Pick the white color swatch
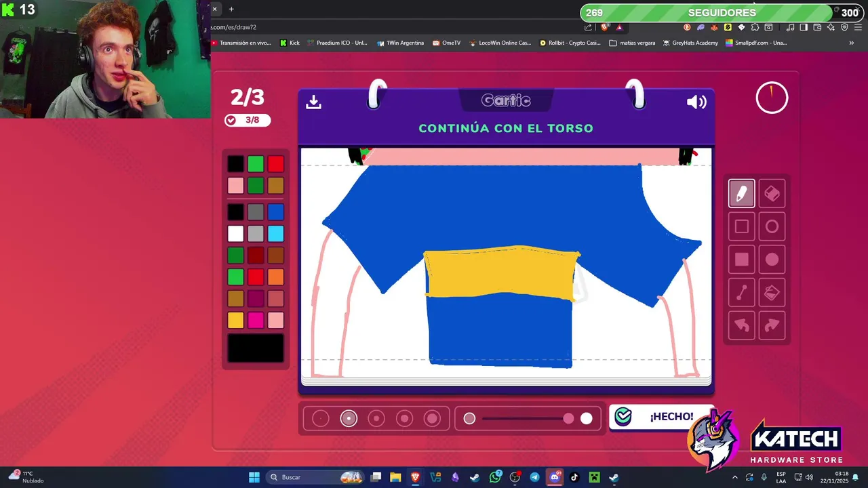The image size is (868, 488). [x=235, y=234]
